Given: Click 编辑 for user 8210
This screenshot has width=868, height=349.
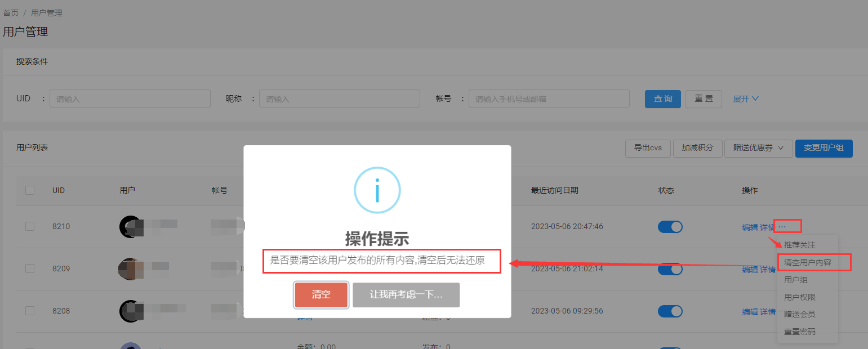Looking at the screenshot, I should pos(750,227).
